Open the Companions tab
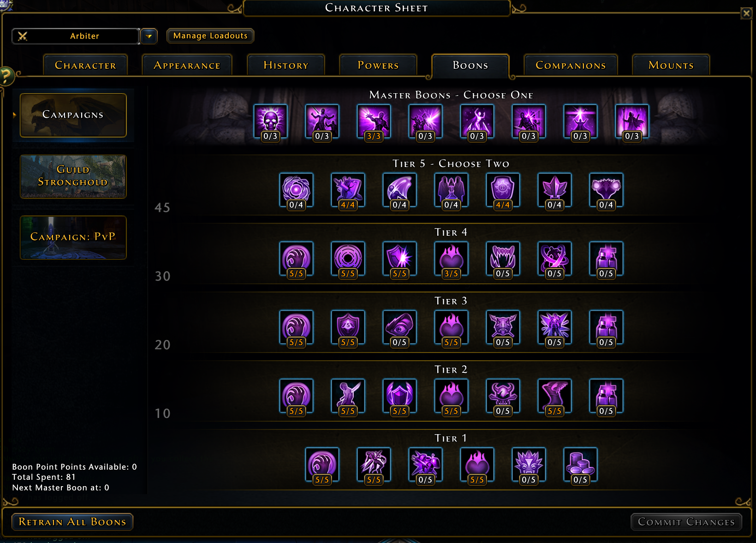This screenshot has width=756, height=543. (x=571, y=65)
